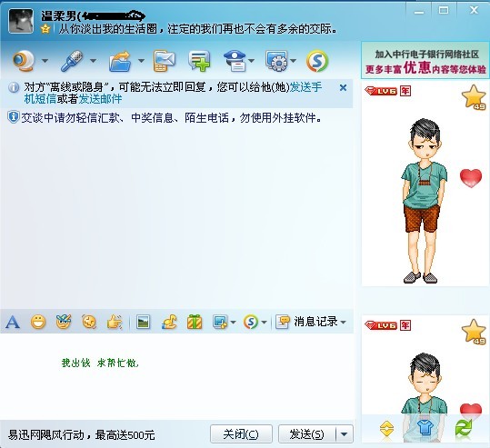Click the star level icon under contact name

coord(45,29)
